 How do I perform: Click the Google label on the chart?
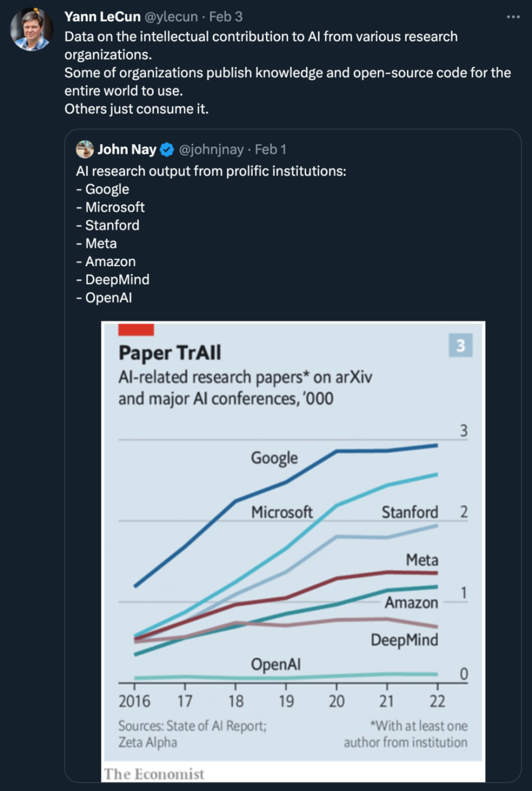[274, 458]
